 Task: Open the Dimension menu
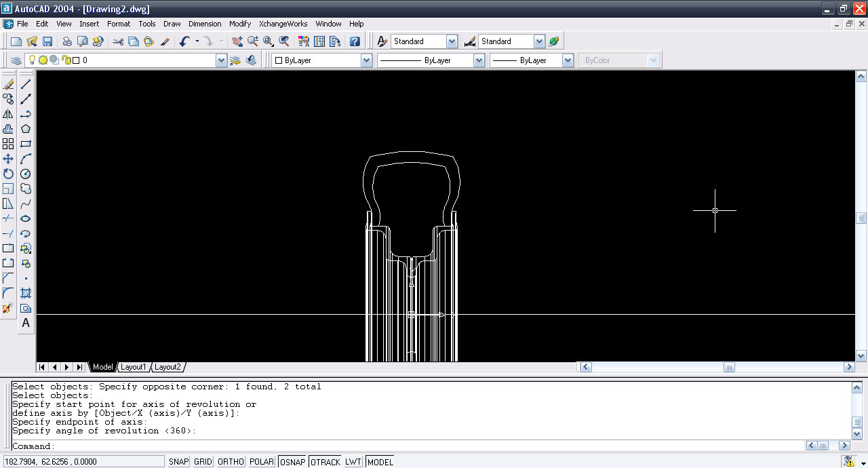pyautogui.click(x=205, y=24)
